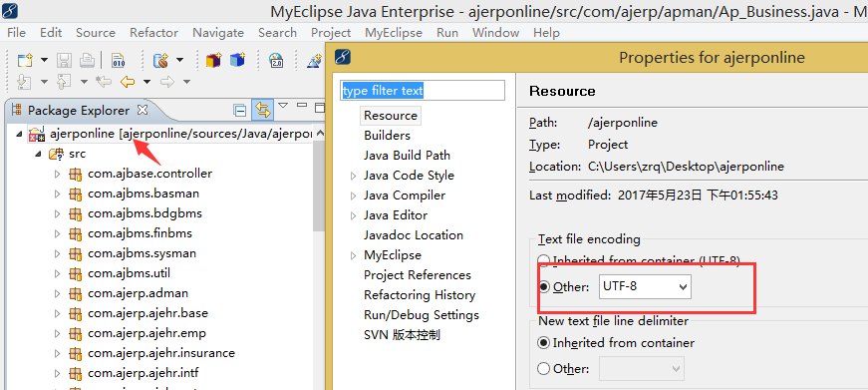Open the Navigate menu
This screenshot has width=868, height=390.
[218, 33]
